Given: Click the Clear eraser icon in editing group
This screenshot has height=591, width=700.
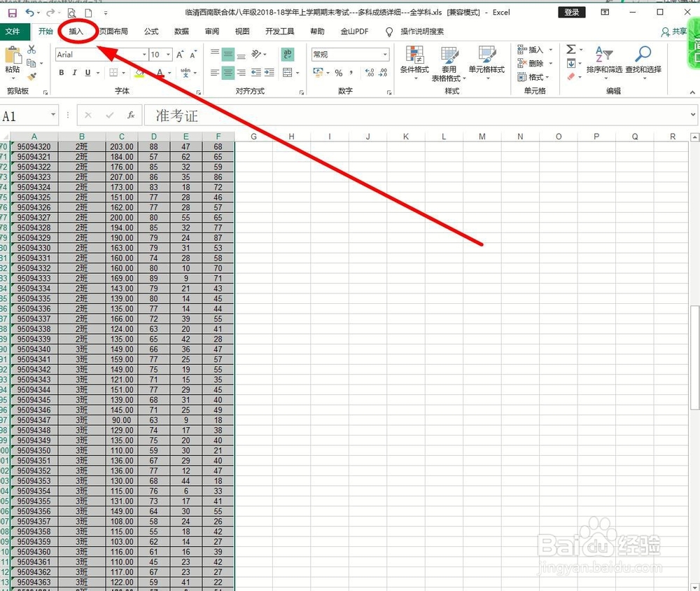Looking at the screenshot, I should (x=571, y=77).
